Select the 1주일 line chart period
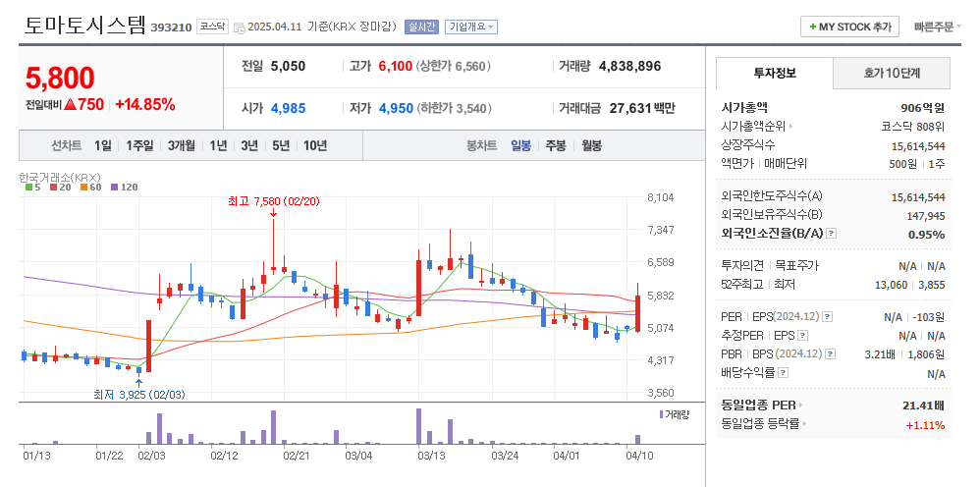Viewport: 980px width, 487px height. click(139, 145)
